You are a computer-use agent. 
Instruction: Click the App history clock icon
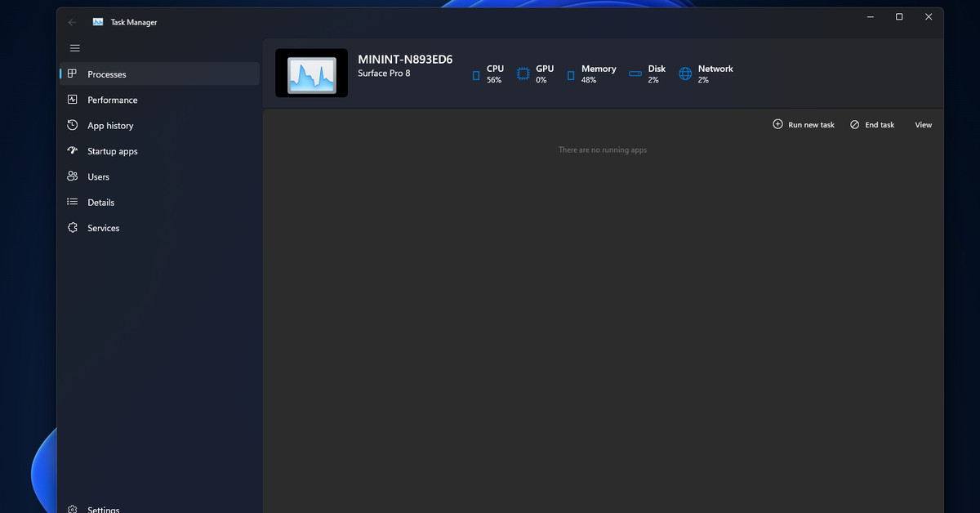tap(73, 126)
